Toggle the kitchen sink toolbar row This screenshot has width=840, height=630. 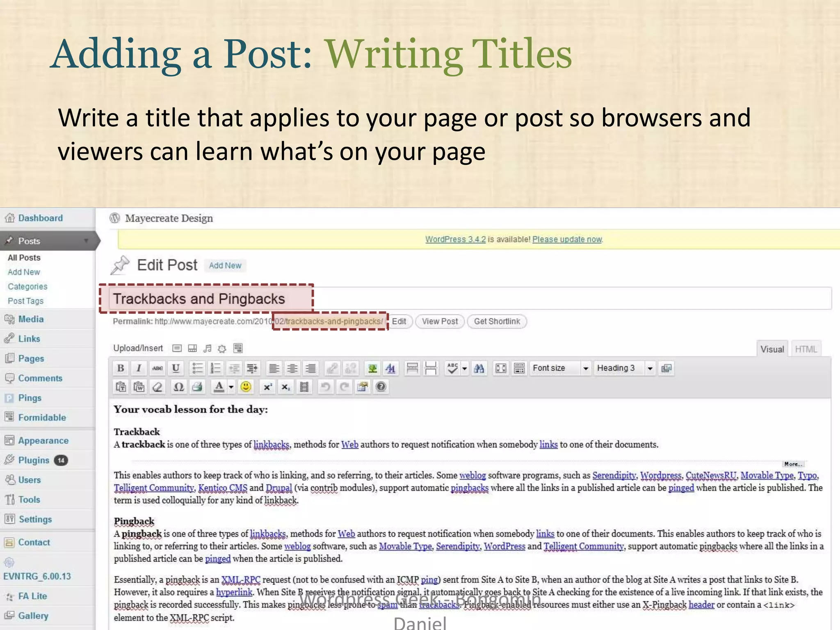519,368
